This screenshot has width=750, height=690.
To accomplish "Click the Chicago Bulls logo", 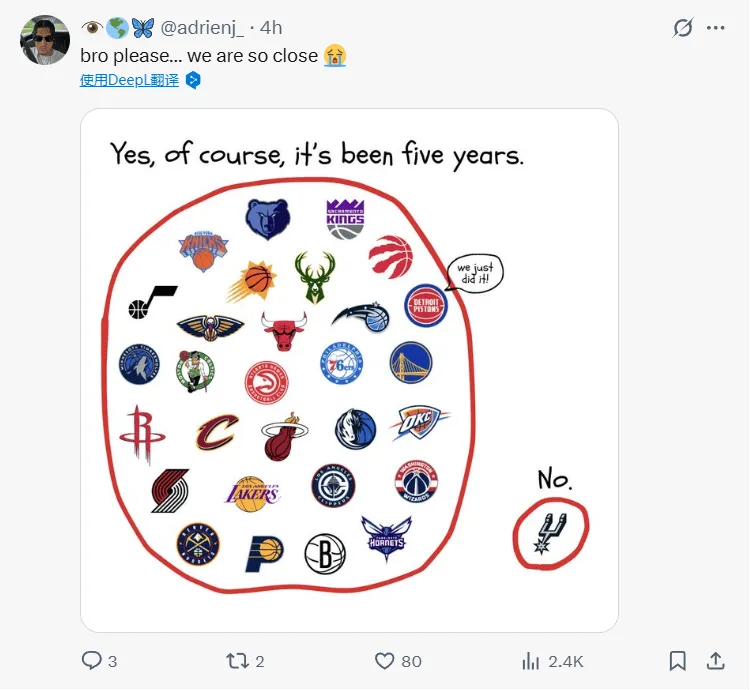I will 280,330.
